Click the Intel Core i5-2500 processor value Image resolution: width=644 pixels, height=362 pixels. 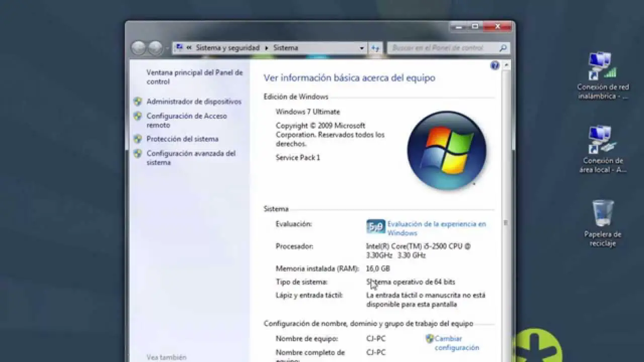pos(419,251)
